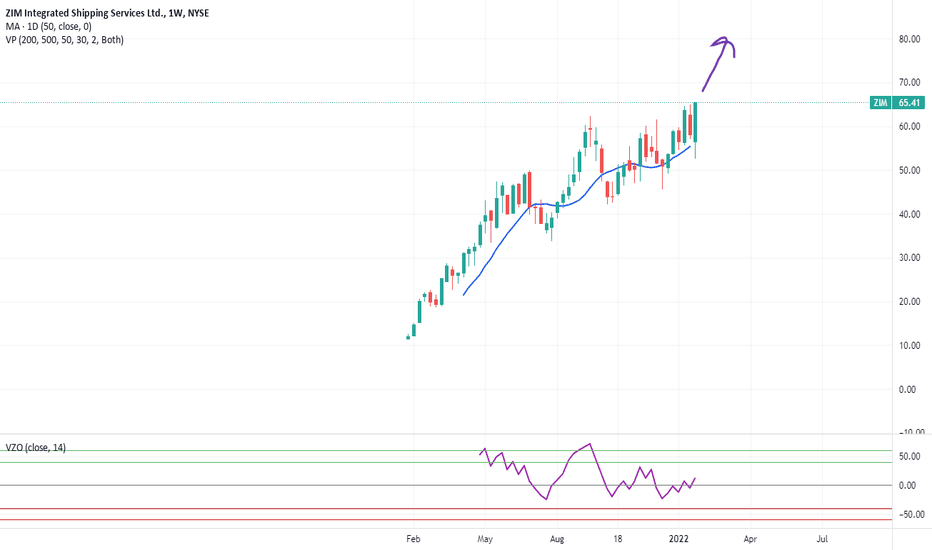Click the Jul label on the time axis
The width and height of the screenshot is (932, 550).
(x=822, y=539)
